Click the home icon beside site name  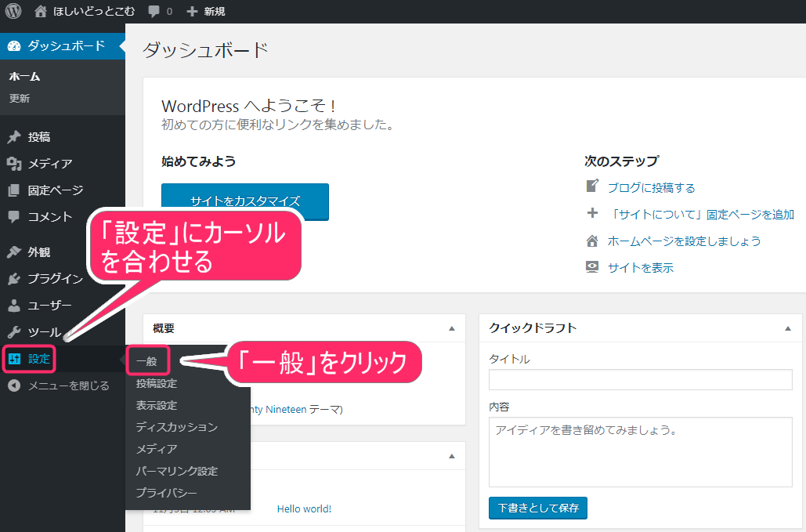(42, 12)
